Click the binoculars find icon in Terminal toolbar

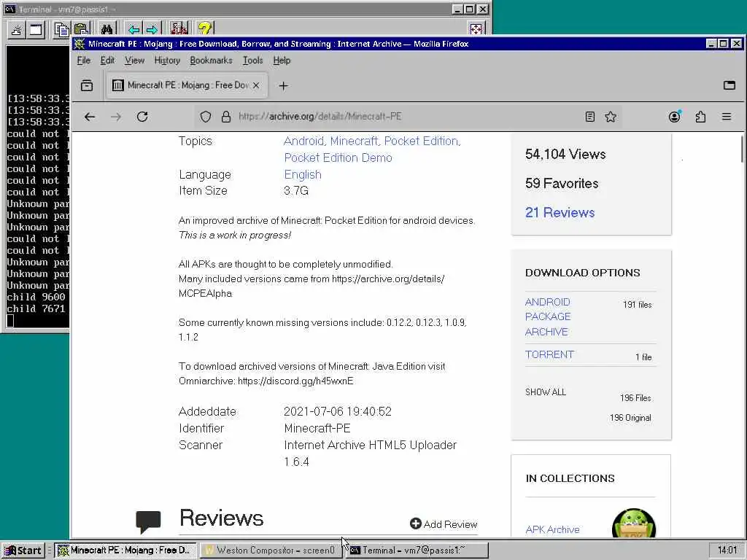click(x=107, y=29)
